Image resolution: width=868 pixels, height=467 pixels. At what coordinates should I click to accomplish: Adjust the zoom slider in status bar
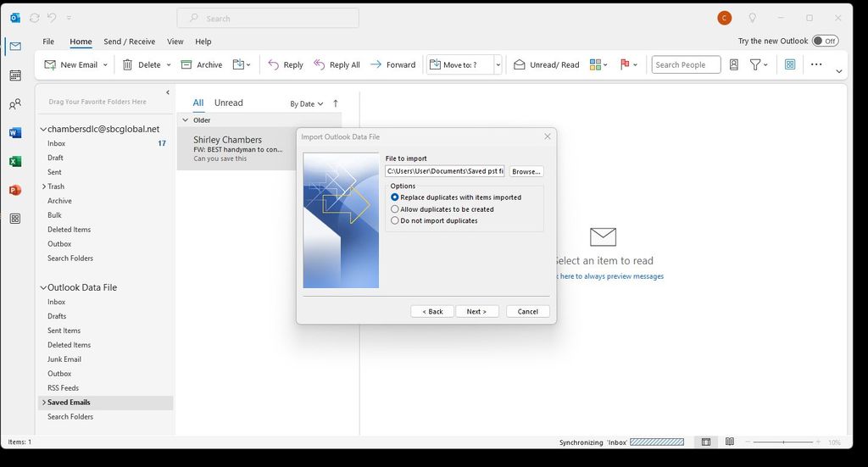pyautogui.click(x=782, y=442)
